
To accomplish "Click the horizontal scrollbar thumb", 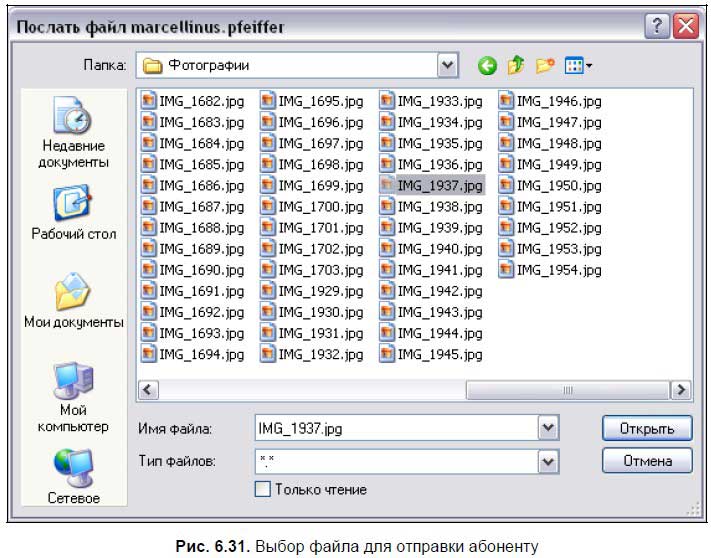I will tap(568, 390).
